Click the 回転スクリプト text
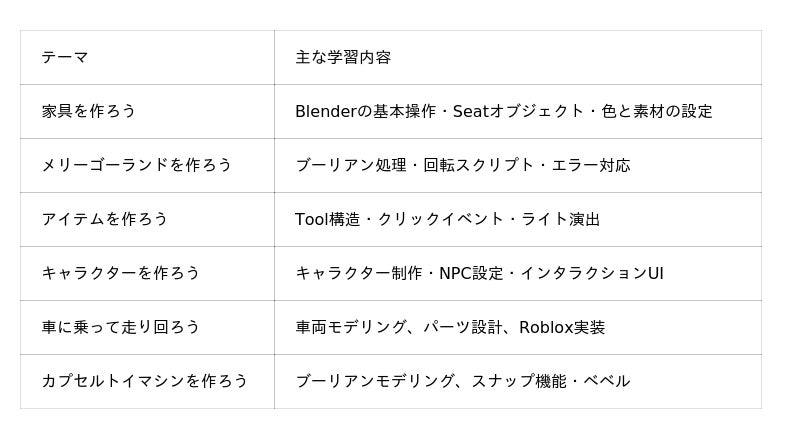This screenshot has height=439, width=800. (480, 166)
